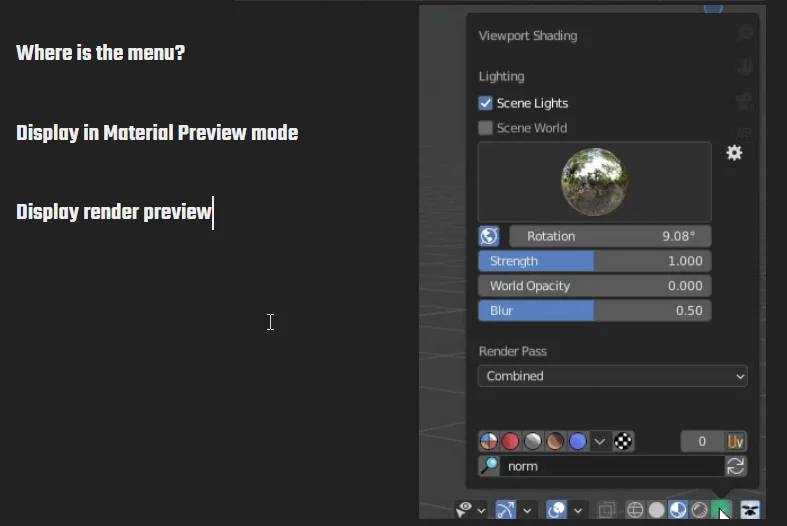Click the 'Render Pass' label
This screenshot has height=526, width=787.
click(x=512, y=351)
